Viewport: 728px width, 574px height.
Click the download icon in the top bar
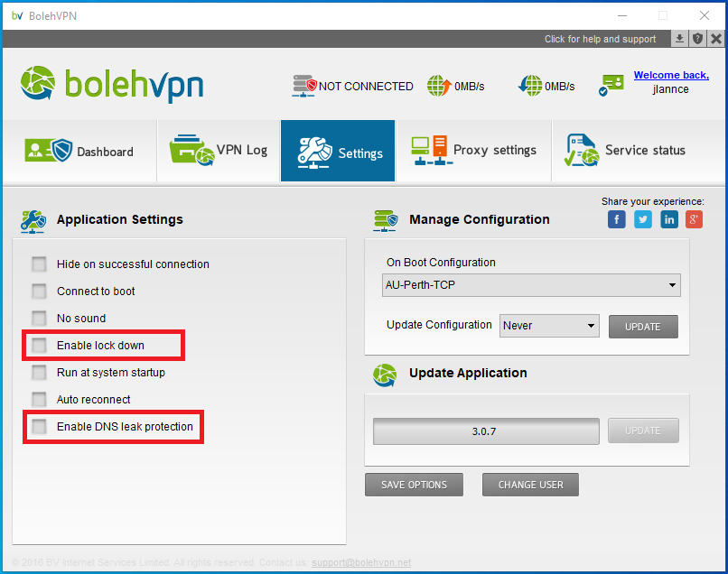tap(679, 39)
